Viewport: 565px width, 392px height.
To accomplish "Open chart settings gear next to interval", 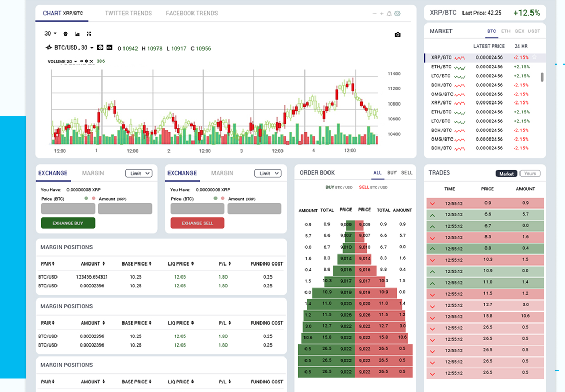I will pyautogui.click(x=65, y=34).
